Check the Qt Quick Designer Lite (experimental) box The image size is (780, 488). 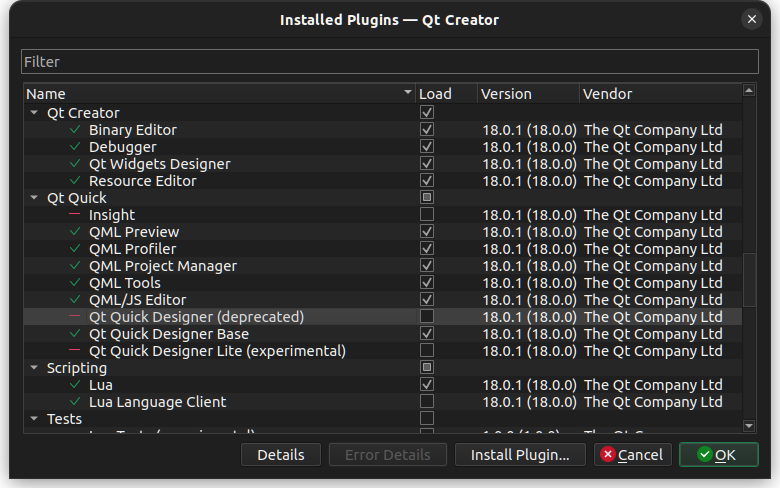(x=427, y=350)
